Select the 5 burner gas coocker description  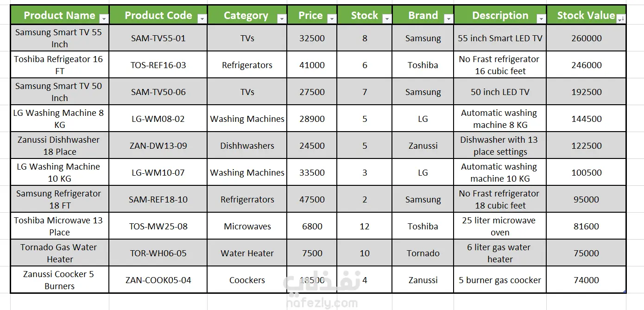coord(500,280)
